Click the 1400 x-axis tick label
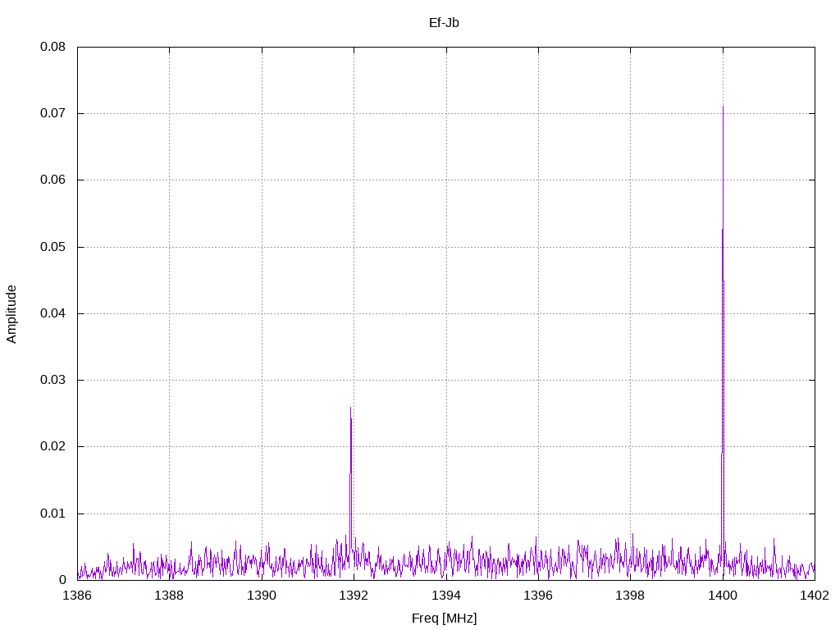Screen dimensions: 840x630 (723, 596)
